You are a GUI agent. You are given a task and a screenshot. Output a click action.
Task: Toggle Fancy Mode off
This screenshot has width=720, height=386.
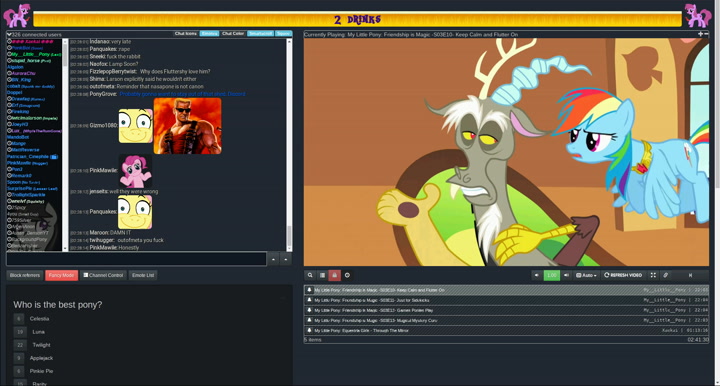[62, 275]
